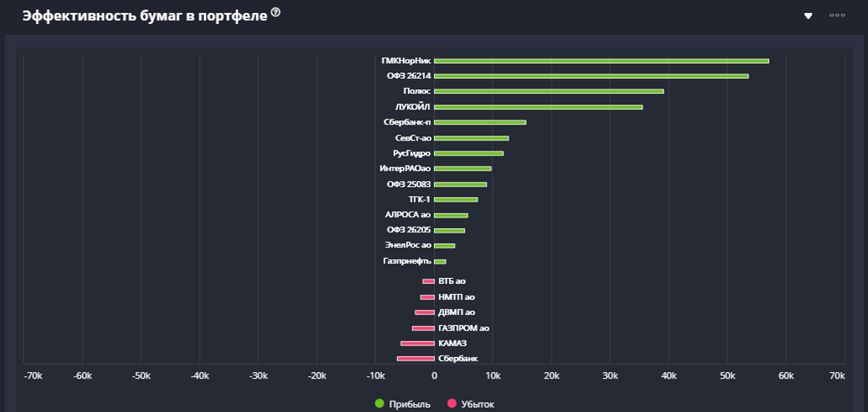Click the red Сбербанк loss bar
The height and width of the screenshot is (412, 868).
[416, 358]
